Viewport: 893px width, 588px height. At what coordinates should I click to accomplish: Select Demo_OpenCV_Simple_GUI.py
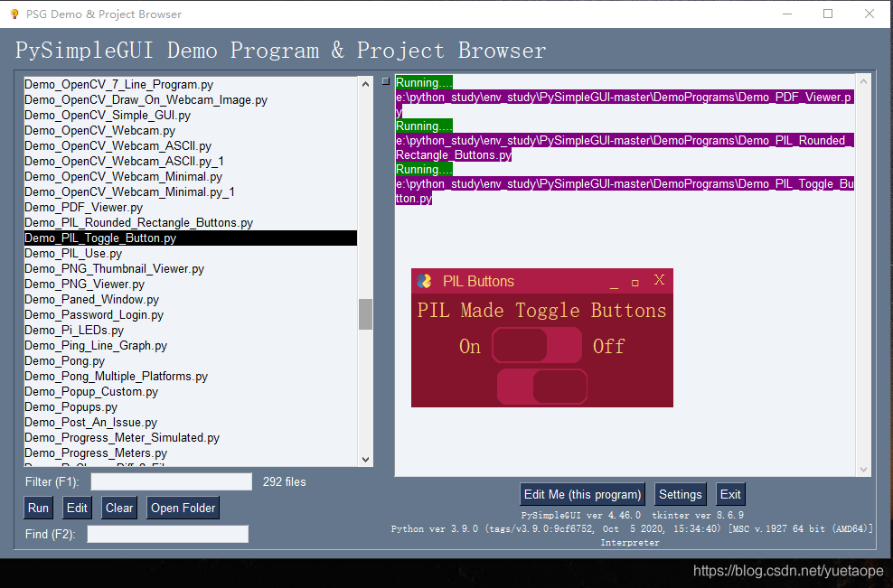tap(190, 115)
